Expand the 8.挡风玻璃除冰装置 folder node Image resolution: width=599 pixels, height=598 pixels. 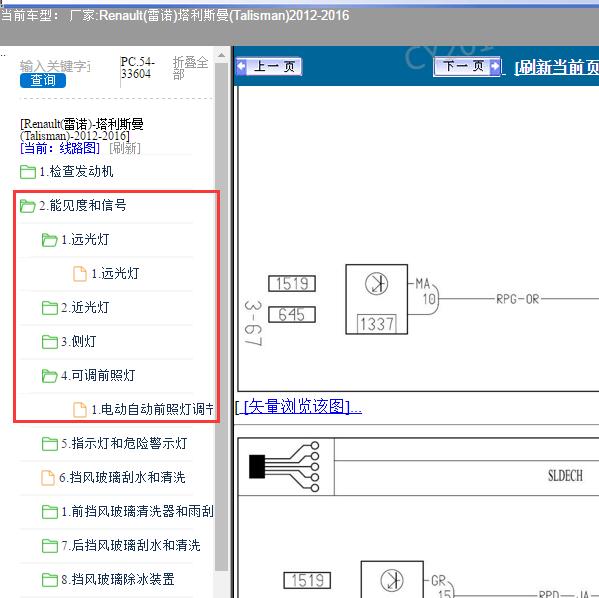tap(118, 580)
